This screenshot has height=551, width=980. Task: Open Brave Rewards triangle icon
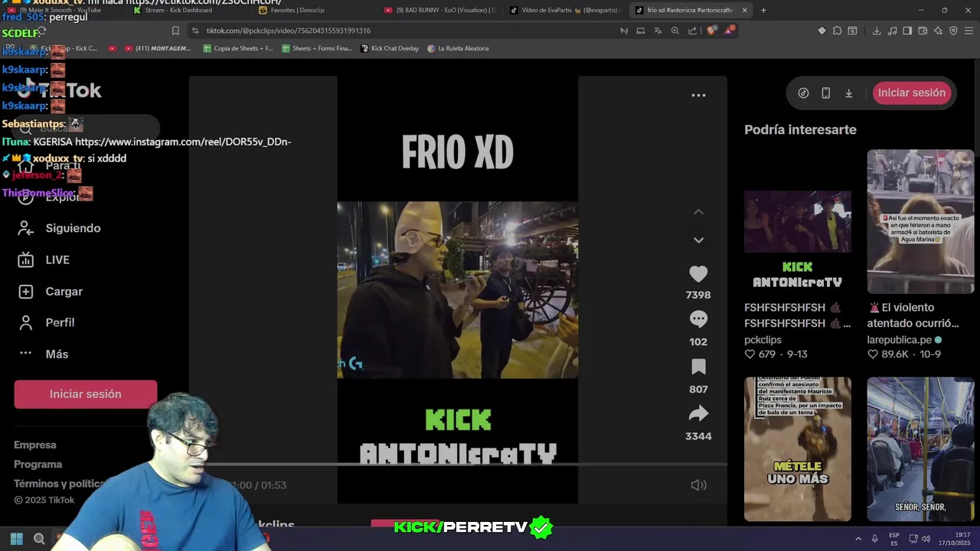click(x=730, y=31)
